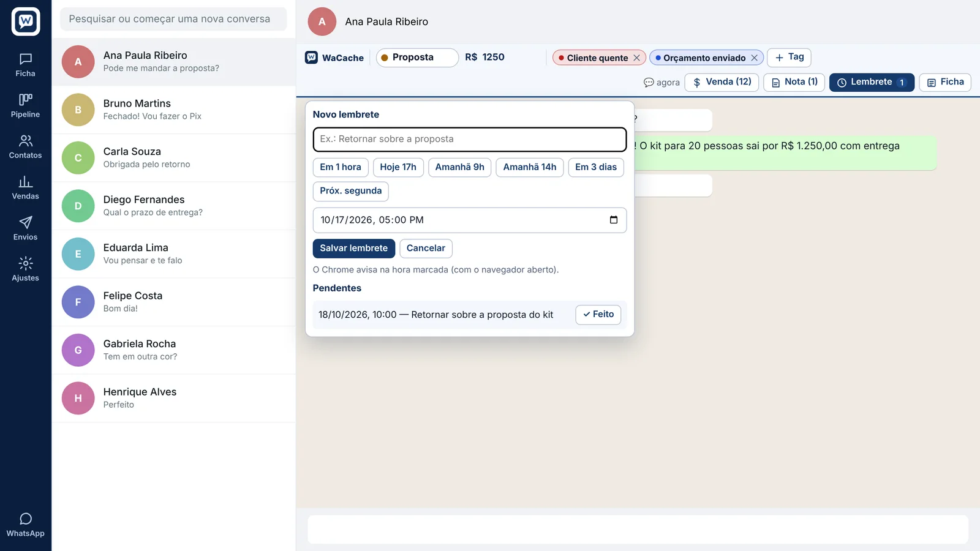
Task: Open the Pipeline view
Action: (x=25, y=106)
